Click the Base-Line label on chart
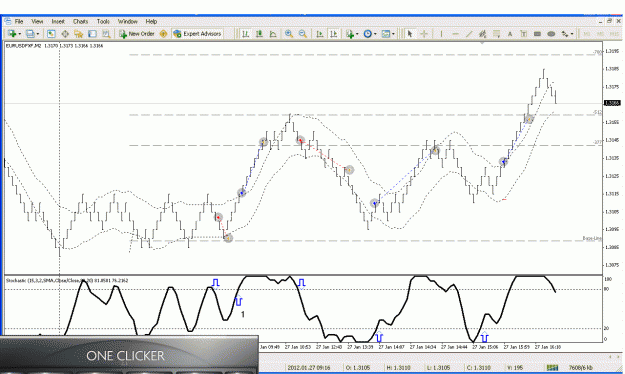 [x=592, y=238]
